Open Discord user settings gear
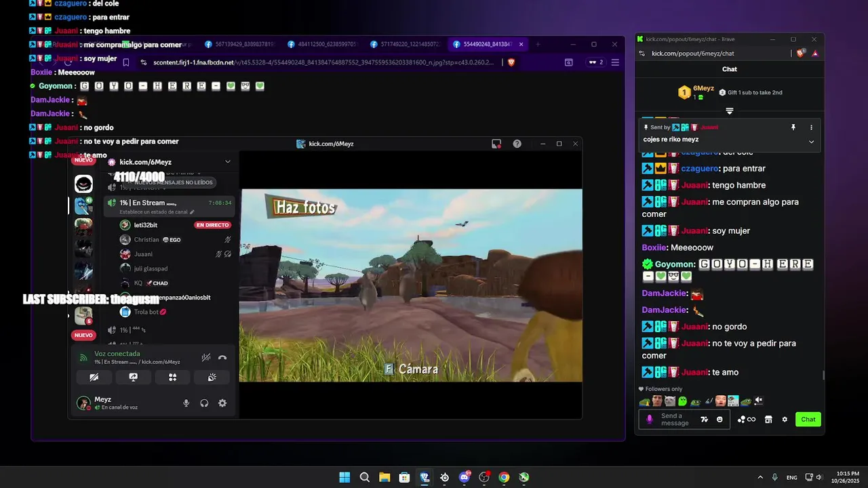868x488 pixels. [222, 403]
